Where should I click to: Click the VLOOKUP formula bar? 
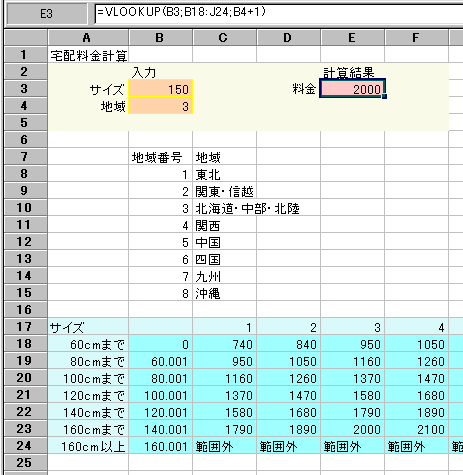[279, 13]
